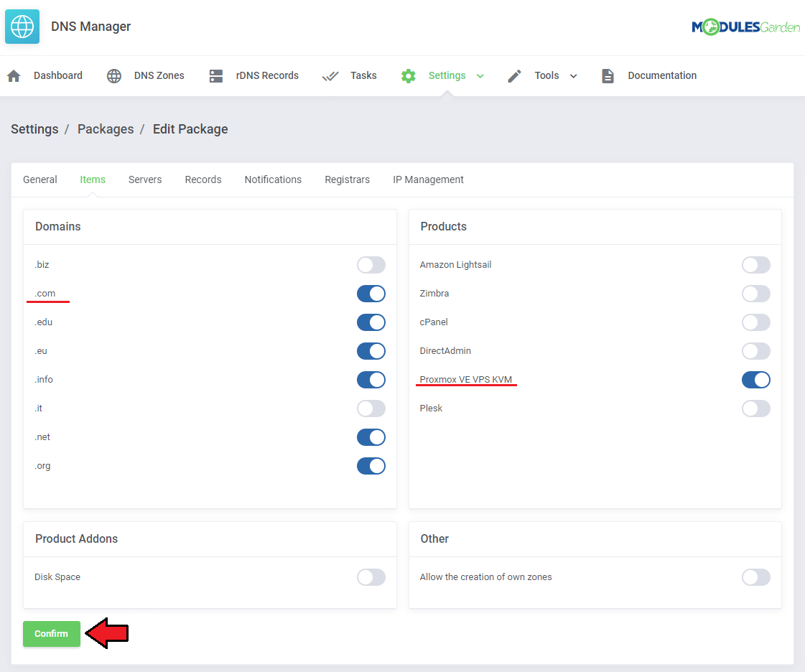The image size is (805, 672).
Task: Turn off the .edu domain toggle
Action: point(371,322)
